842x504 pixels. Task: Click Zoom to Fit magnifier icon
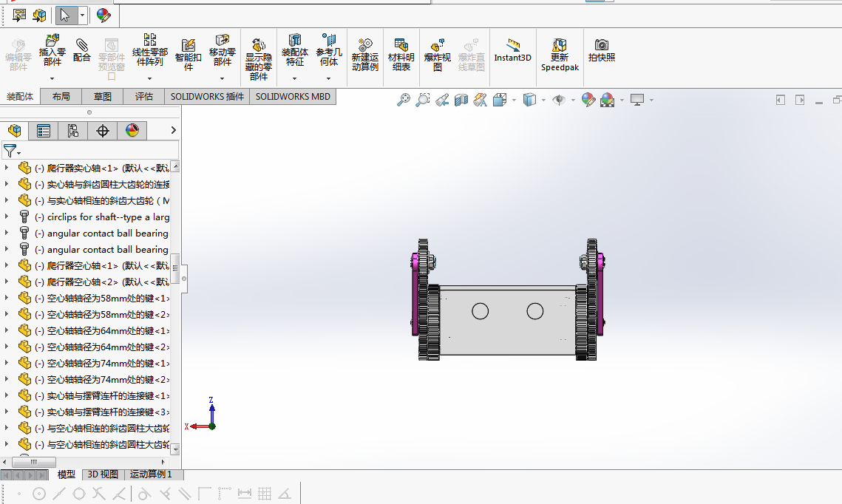(404, 100)
